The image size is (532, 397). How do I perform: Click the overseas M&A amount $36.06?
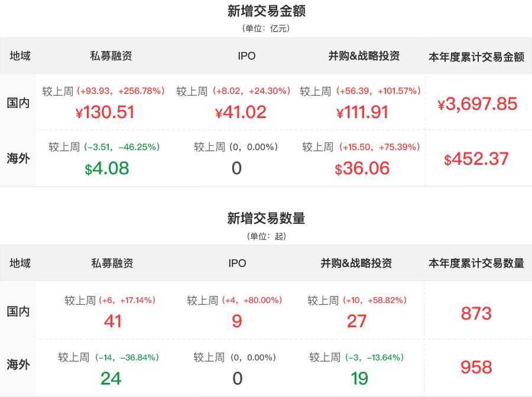[x=362, y=168]
